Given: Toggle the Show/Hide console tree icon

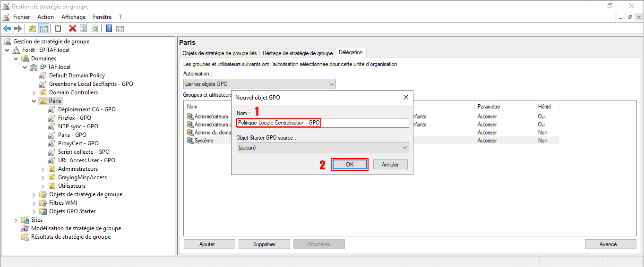Looking at the screenshot, I should tap(43, 28).
